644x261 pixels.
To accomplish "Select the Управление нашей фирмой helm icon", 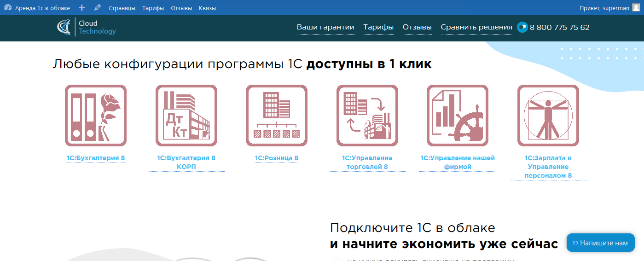I will (x=458, y=116).
